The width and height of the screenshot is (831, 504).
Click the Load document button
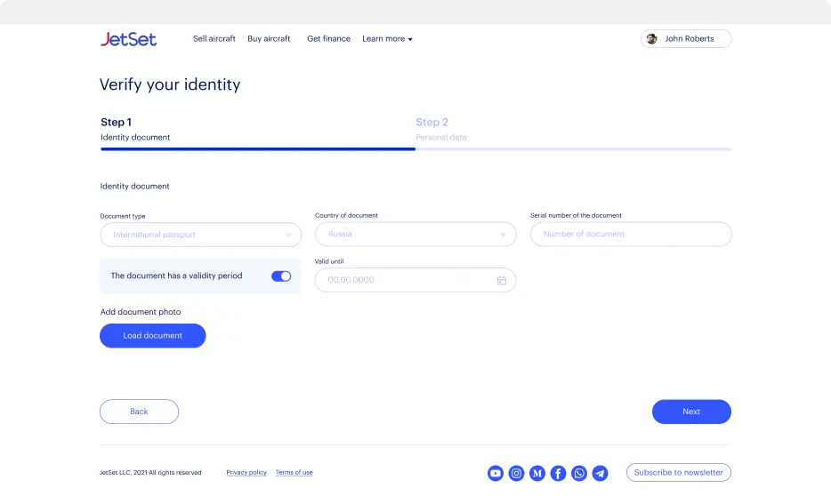pos(153,336)
